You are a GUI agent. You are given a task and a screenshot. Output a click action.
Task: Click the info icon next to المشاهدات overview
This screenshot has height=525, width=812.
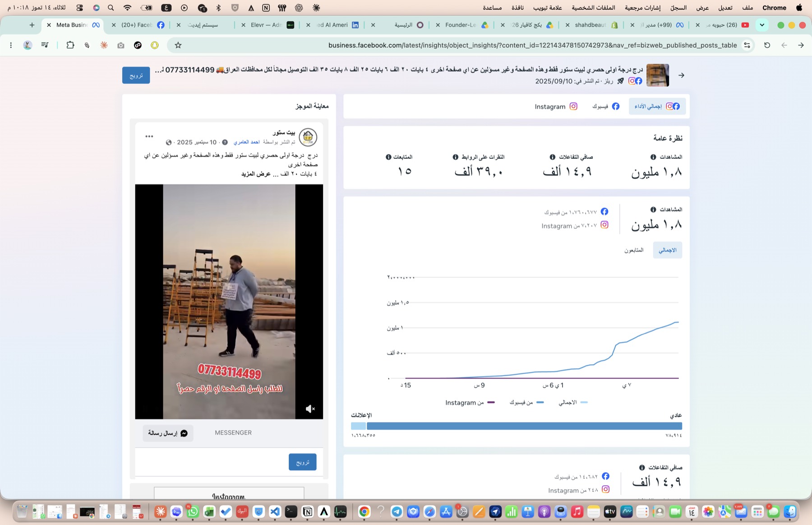click(x=653, y=157)
